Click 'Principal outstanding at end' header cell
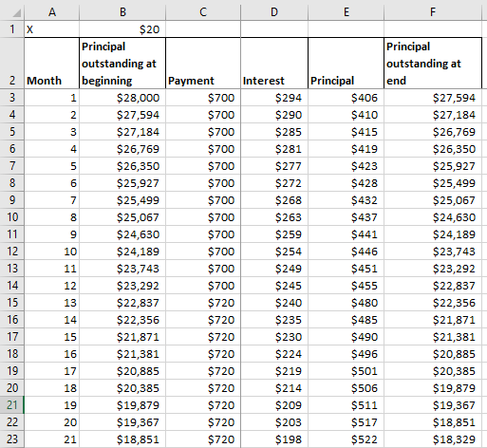The height and width of the screenshot is (448, 487). [433, 64]
